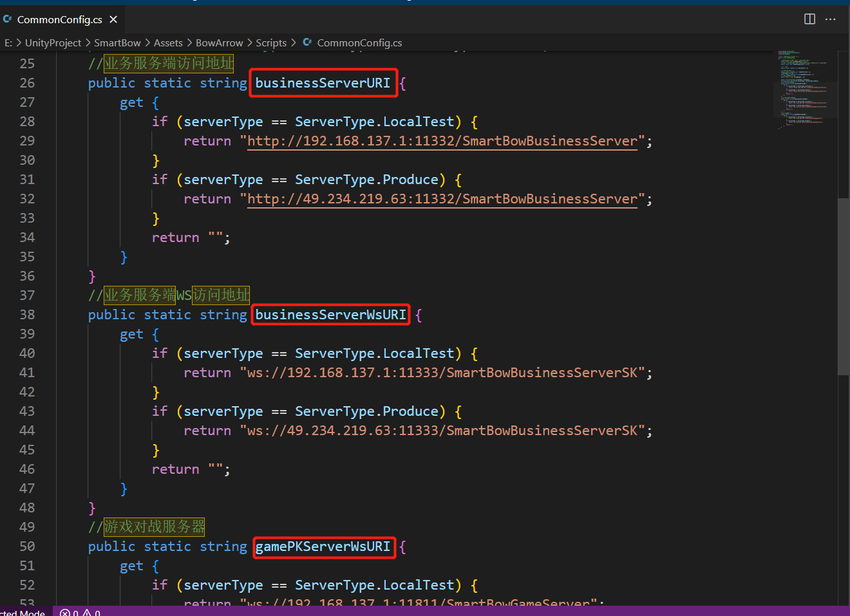The width and height of the screenshot is (850, 616).
Task: Open the 49.234.219.63:11332 http URL link
Action: pos(442,199)
